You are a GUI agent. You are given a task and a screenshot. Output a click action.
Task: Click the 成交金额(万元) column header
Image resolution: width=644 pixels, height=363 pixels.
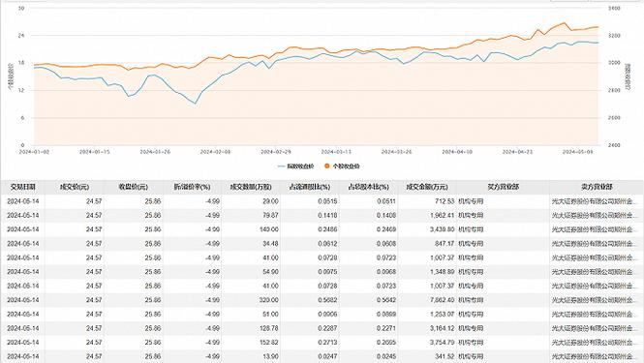tap(427, 187)
